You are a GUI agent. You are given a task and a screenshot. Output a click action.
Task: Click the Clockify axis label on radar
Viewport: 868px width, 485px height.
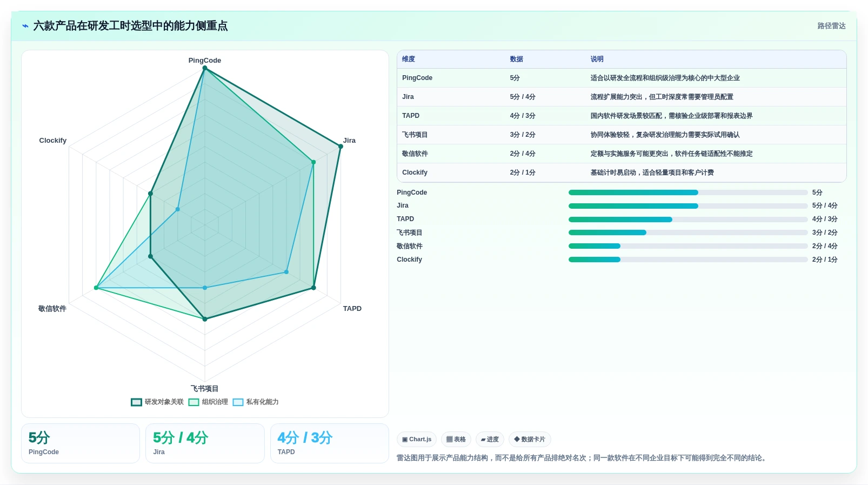click(53, 141)
